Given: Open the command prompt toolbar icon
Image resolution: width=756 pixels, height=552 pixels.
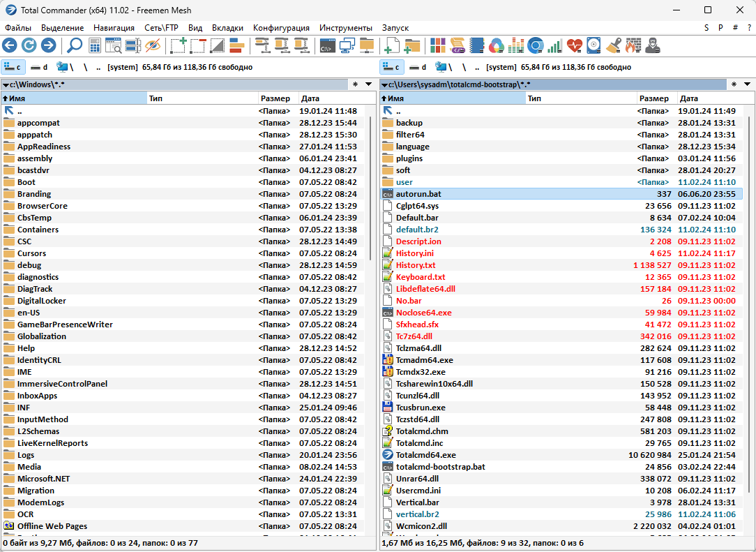Looking at the screenshot, I should 327,46.
